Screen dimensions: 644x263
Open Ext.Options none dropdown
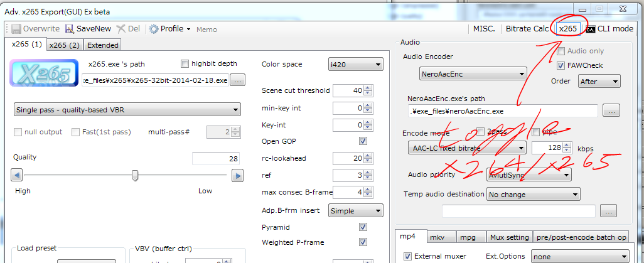579,257
